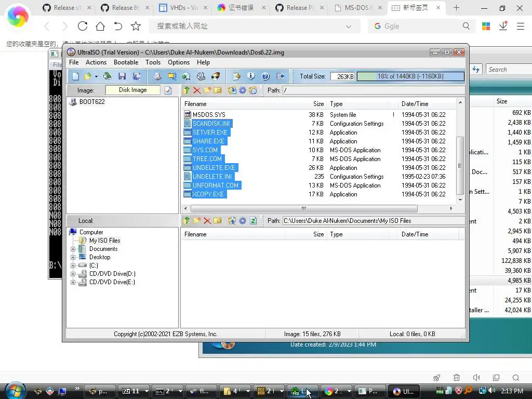Open the Options menu

[x=179, y=62]
